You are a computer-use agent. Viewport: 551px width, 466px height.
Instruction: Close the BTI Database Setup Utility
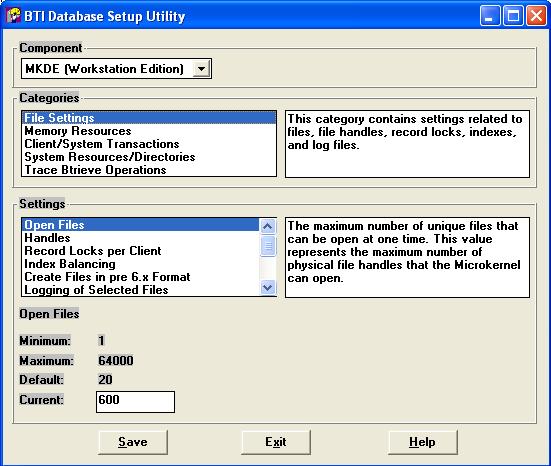pyautogui.click(x=536, y=16)
